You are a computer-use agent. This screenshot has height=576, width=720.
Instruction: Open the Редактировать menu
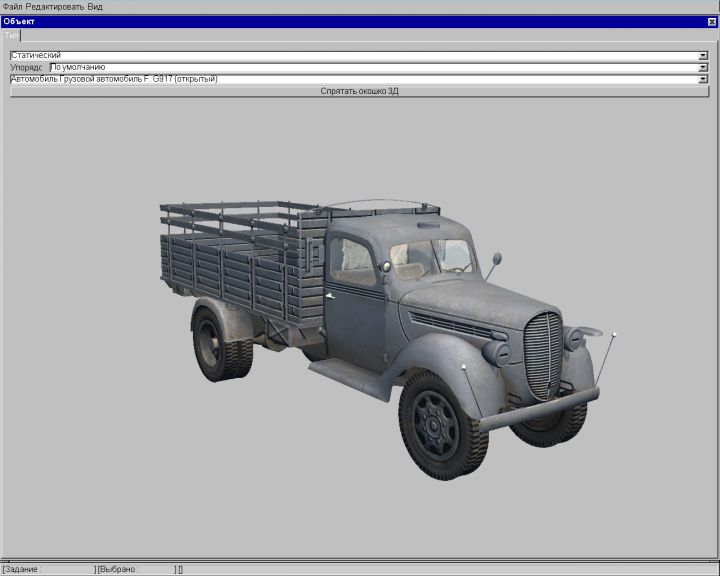(55, 6)
